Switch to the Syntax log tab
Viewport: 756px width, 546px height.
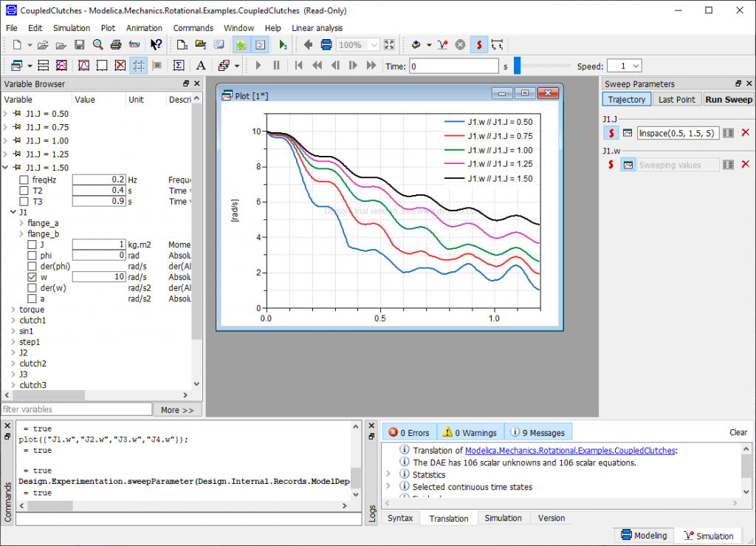pos(400,518)
